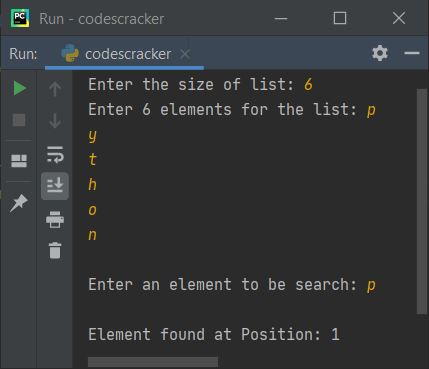Screen dimensions: 429x369
Task: Click "Enter an element to be search:" line
Action: coord(232,285)
